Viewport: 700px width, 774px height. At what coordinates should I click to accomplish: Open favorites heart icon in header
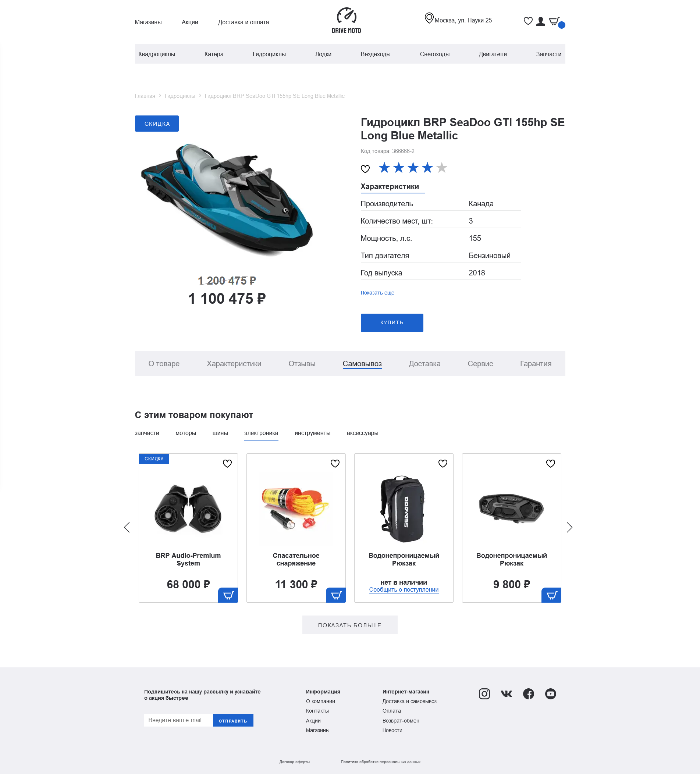coord(528,21)
